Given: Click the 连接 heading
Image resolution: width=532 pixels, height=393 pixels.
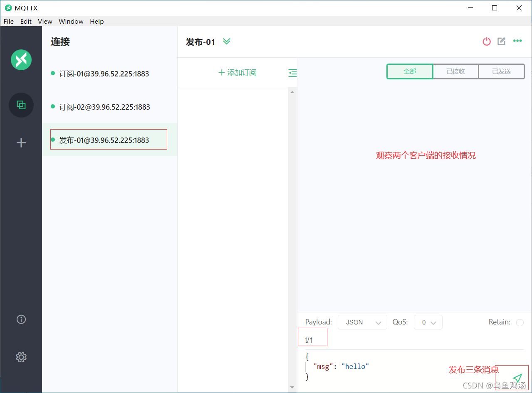Looking at the screenshot, I should coord(60,42).
